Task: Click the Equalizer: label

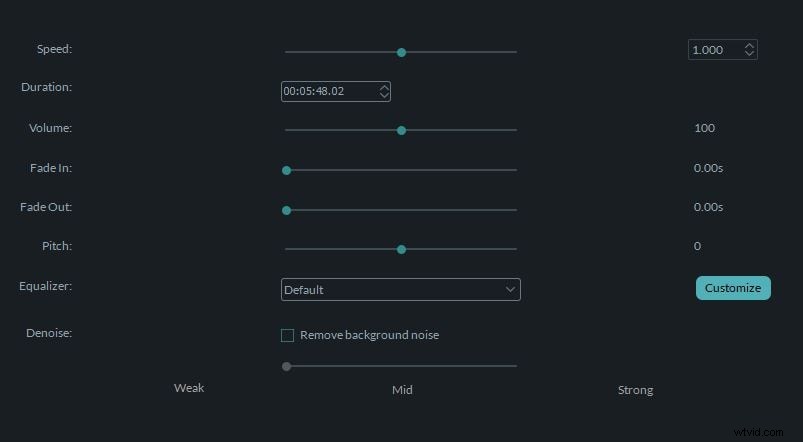Action: pos(46,286)
